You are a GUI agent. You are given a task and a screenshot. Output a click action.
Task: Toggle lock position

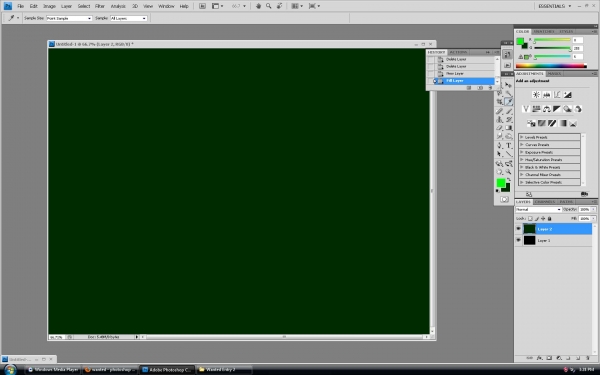click(x=543, y=218)
